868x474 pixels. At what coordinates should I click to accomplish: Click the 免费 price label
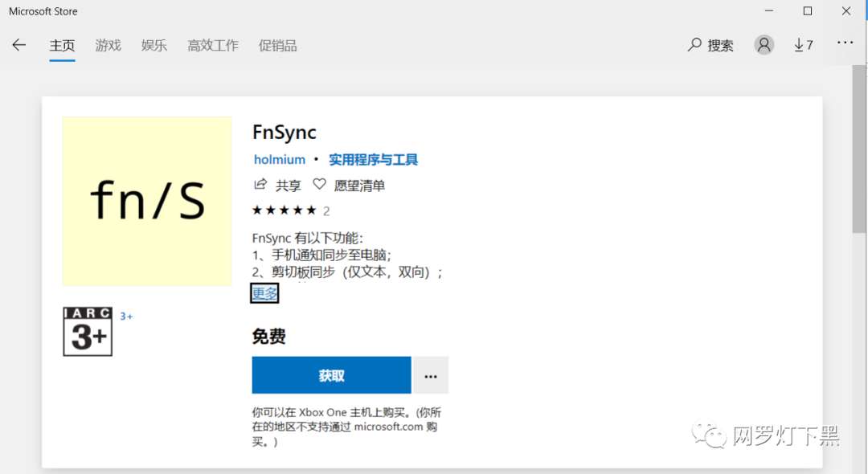(269, 337)
